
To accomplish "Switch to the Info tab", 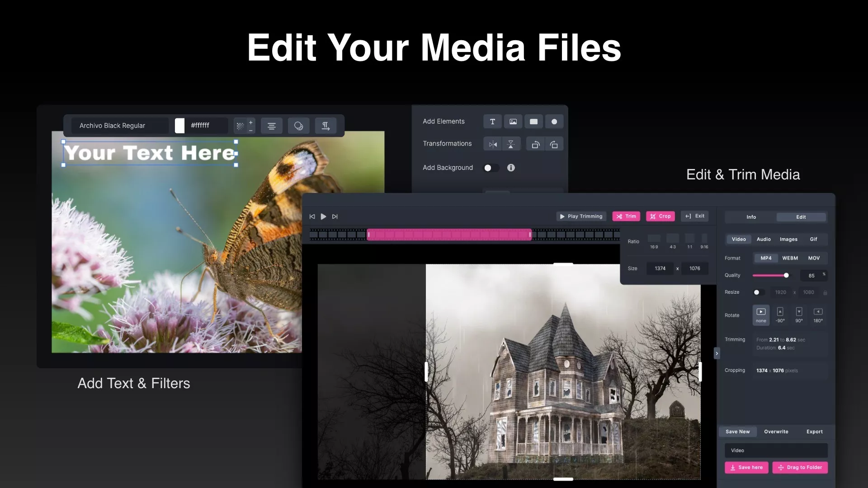I will [x=751, y=217].
